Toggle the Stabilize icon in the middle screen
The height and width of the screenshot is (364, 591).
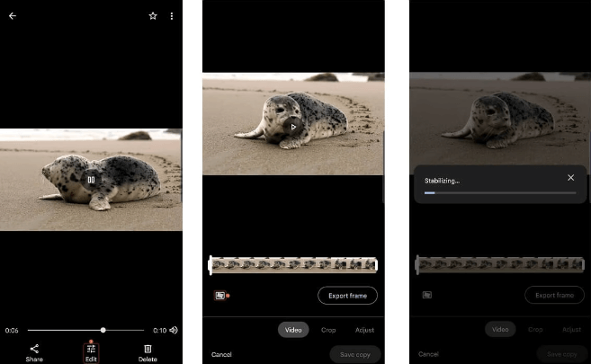pos(220,296)
